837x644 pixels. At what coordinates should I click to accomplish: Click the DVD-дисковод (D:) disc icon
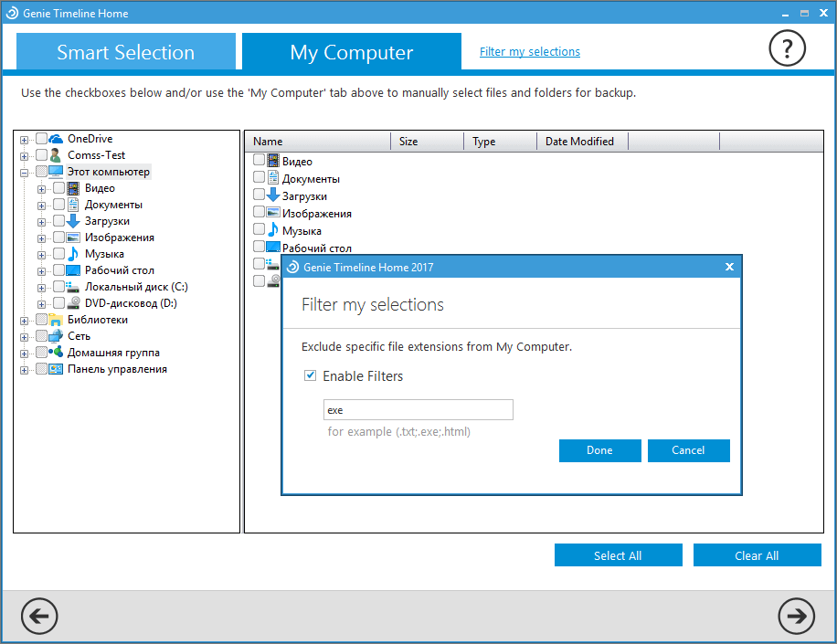pyautogui.click(x=73, y=303)
